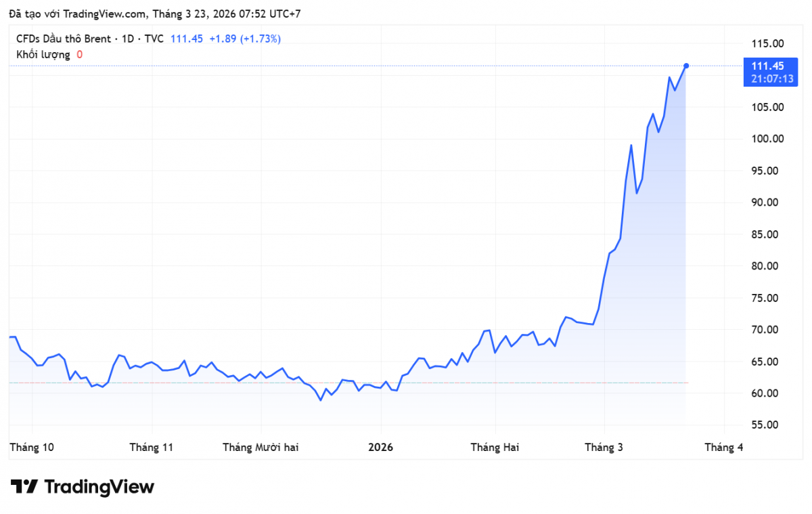This screenshot has height=514, width=812.
Task: Select Tháng Mười hai on the time axis
Action: (x=261, y=447)
